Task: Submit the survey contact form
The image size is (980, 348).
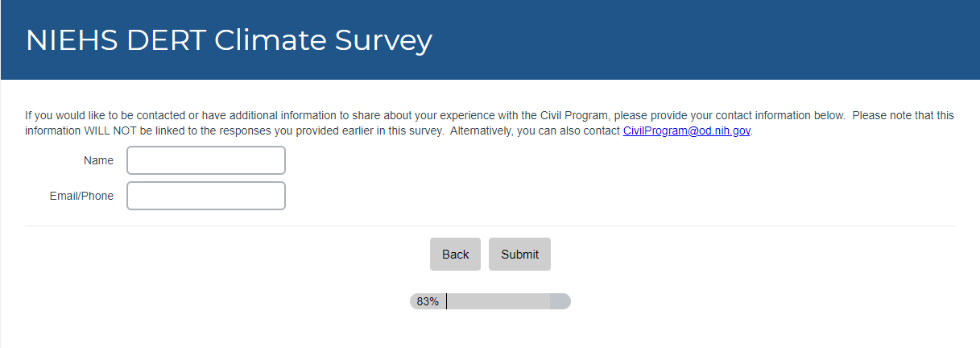Action: tap(519, 255)
